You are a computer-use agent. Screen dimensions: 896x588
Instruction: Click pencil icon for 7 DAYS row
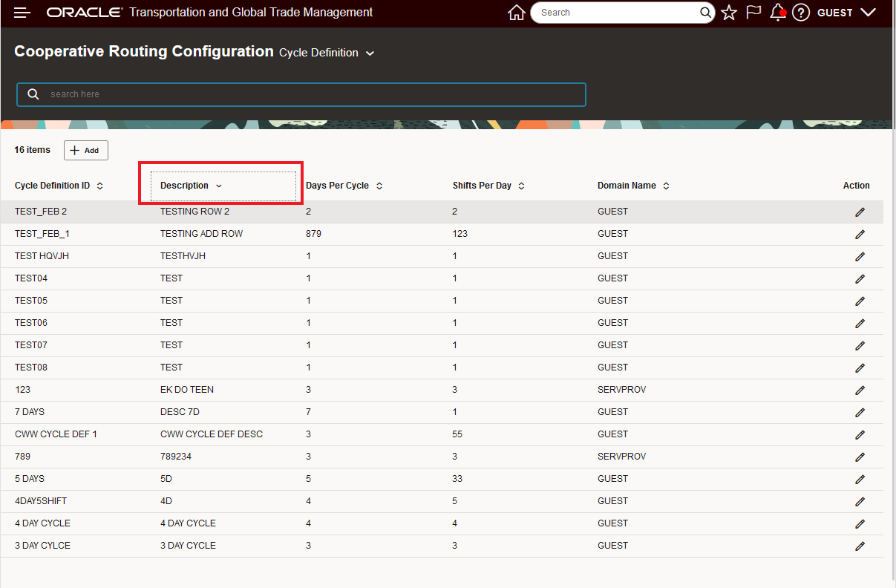(860, 412)
